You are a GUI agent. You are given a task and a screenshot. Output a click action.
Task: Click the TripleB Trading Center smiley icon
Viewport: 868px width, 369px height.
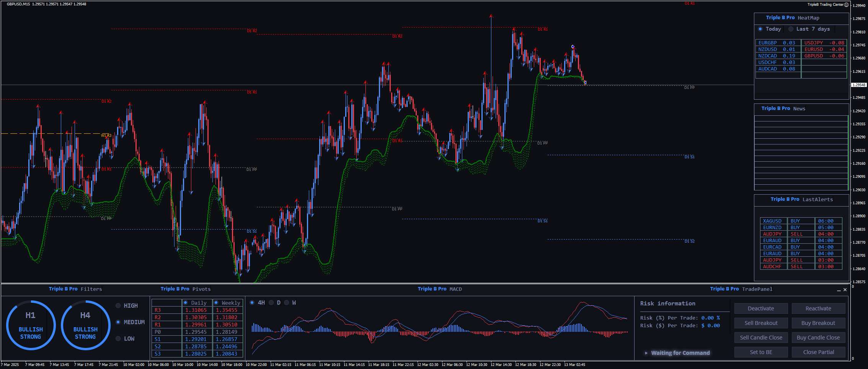(x=846, y=5)
